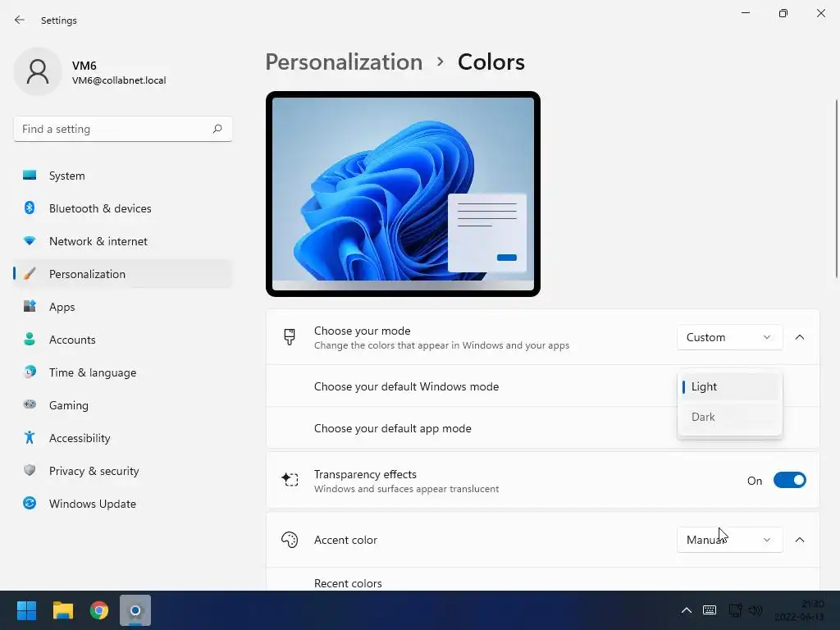Open Gaming settings
Image resolution: width=840 pixels, height=630 pixels.
pos(123,405)
